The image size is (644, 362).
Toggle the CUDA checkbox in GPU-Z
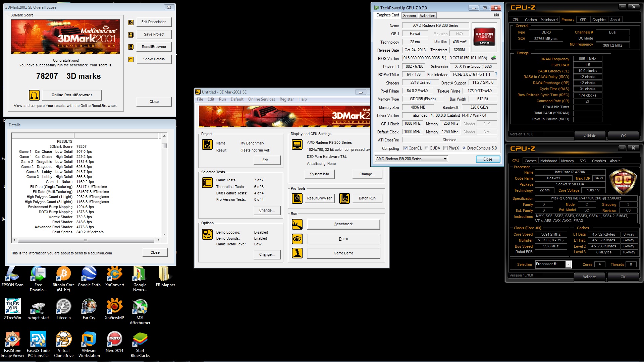427,148
